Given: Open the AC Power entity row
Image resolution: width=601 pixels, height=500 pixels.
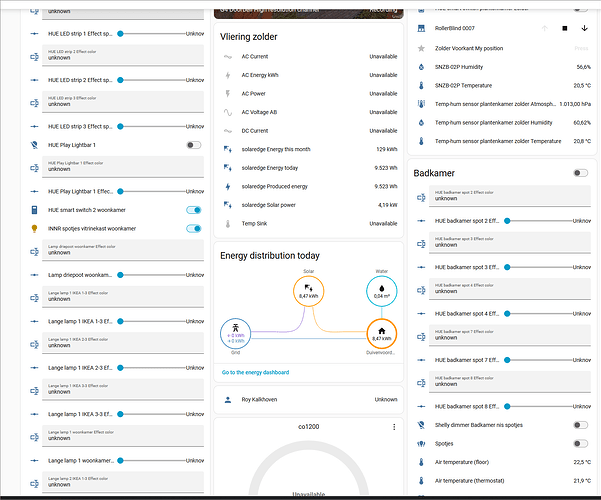Looking at the screenshot, I should coord(309,94).
